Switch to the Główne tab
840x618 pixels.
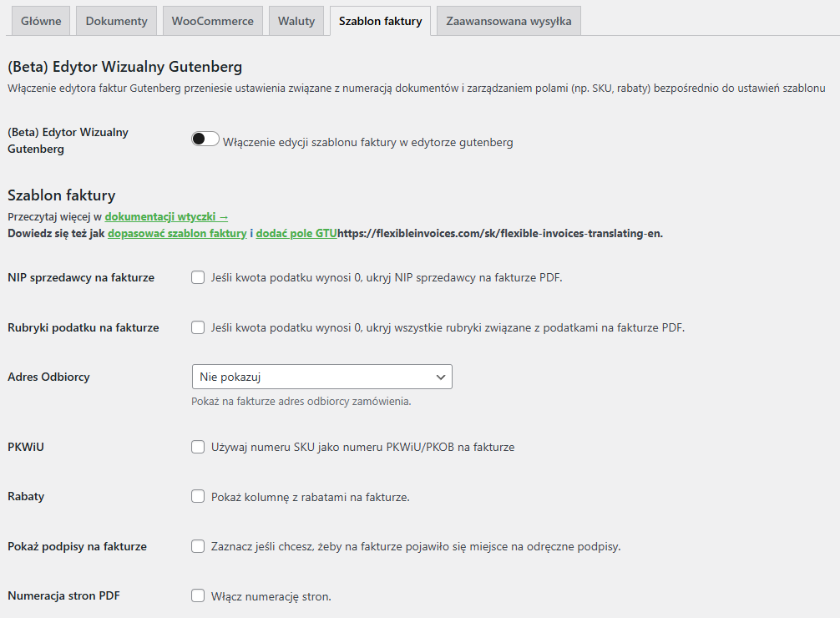pyautogui.click(x=41, y=21)
